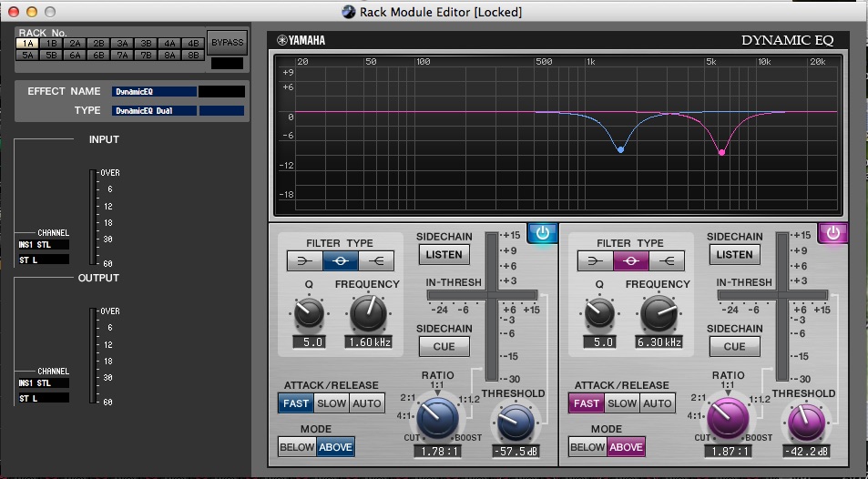
Task: Enable the BYPASS button
Action: point(227,43)
